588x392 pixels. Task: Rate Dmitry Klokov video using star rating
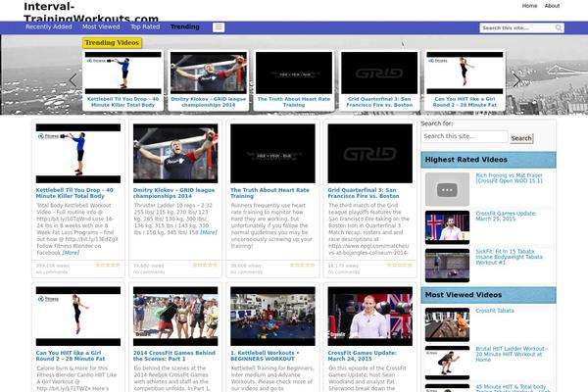pyautogui.click(x=205, y=265)
